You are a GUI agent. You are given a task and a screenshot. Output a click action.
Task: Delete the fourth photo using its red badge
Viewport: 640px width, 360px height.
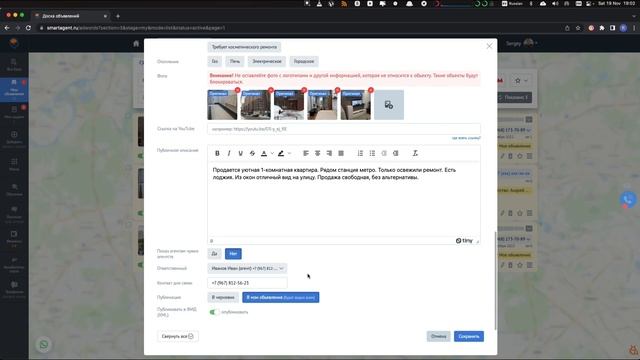[338, 90]
